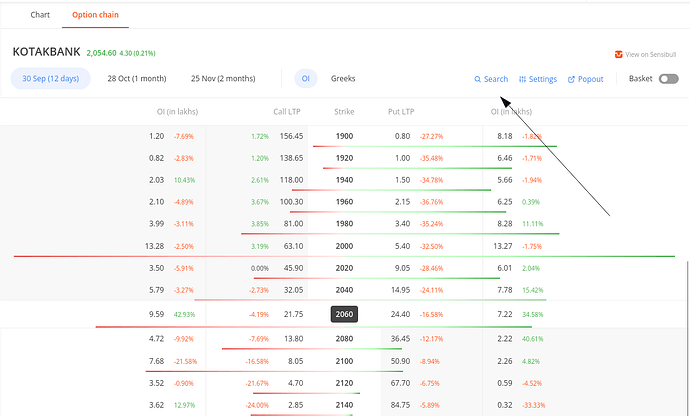The height and width of the screenshot is (416, 690).
Task: Click the OI bar under strike 1980
Action: point(400,233)
